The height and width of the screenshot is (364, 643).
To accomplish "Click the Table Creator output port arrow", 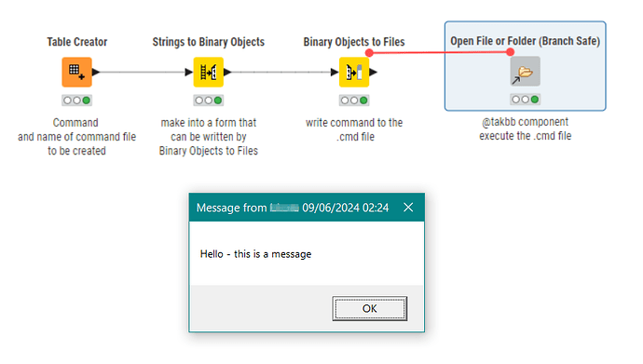I will tap(96, 72).
